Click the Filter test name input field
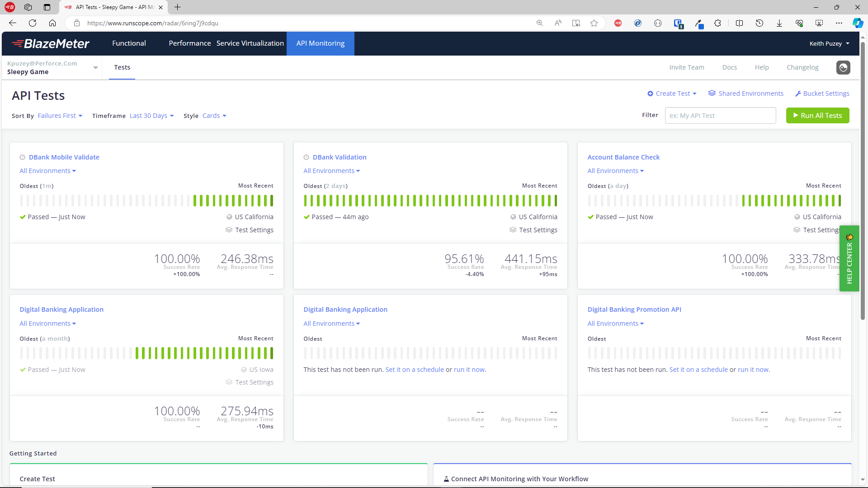The width and height of the screenshot is (868, 488). [720, 116]
